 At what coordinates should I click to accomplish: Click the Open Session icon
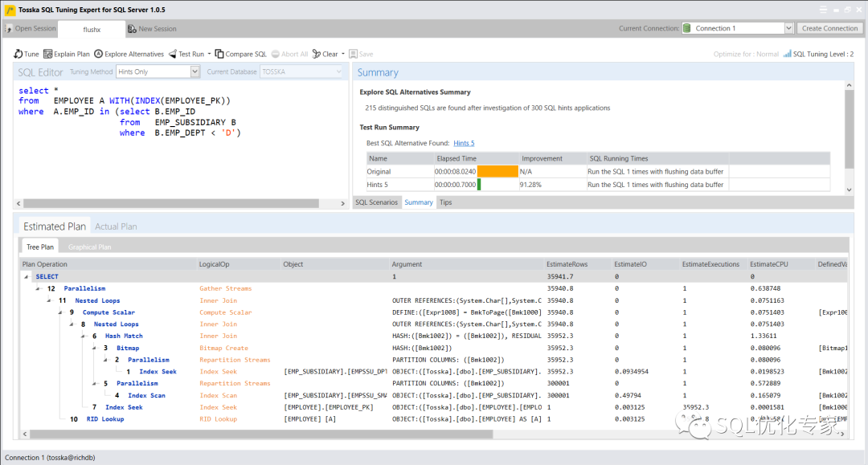tap(10, 29)
